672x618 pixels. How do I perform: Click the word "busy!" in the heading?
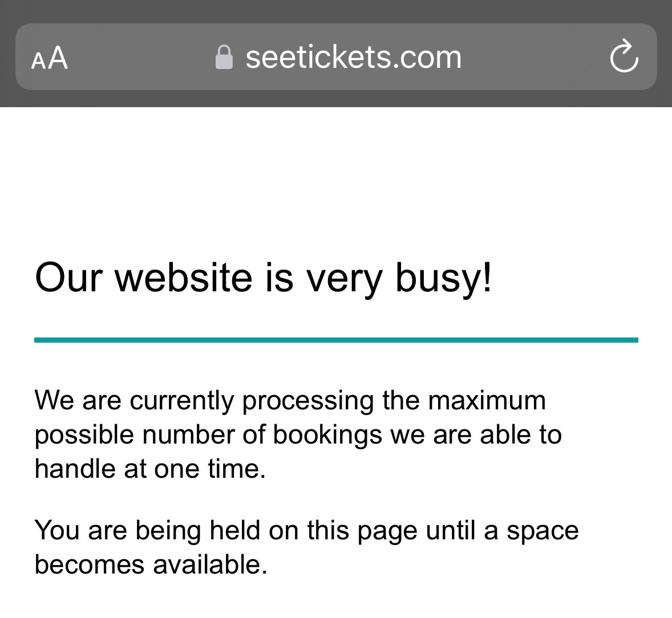coord(443,278)
